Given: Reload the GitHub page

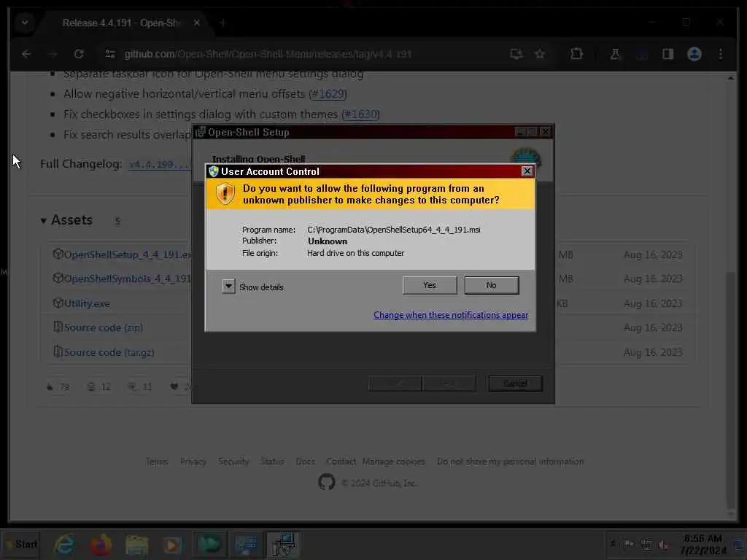Looking at the screenshot, I should pyautogui.click(x=79, y=54).
